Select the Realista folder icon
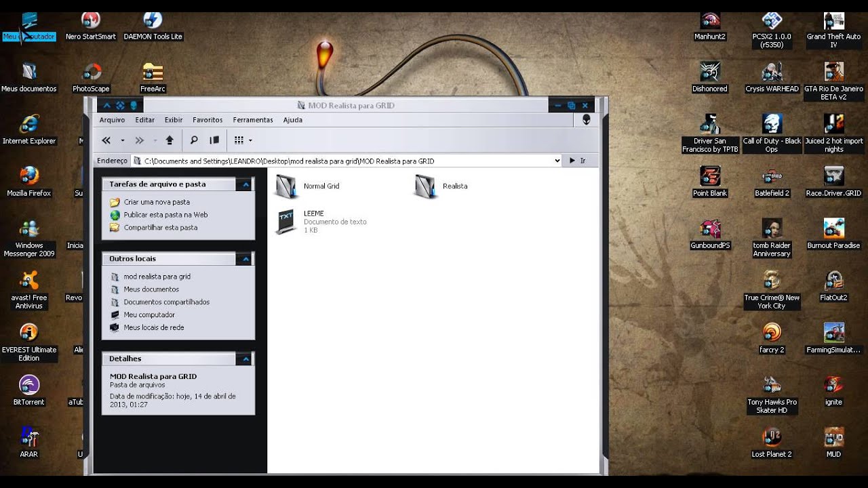Image resolution: width=868 pixels, height=488 pixels. pos(425,186)
